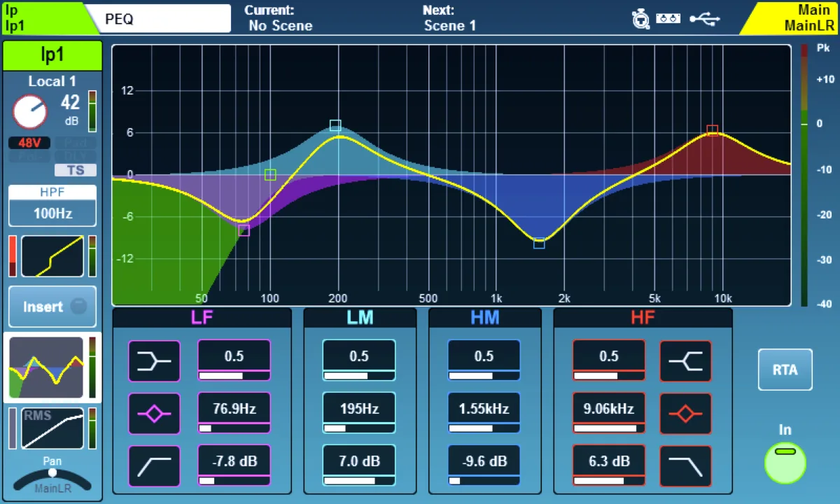
Task: Select HF width value 0.5
Action: 609,360
